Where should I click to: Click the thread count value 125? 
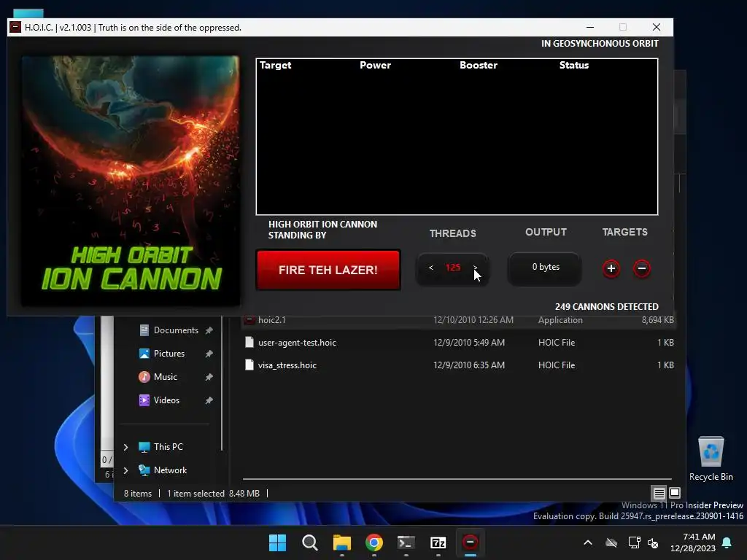pos(452,268)
